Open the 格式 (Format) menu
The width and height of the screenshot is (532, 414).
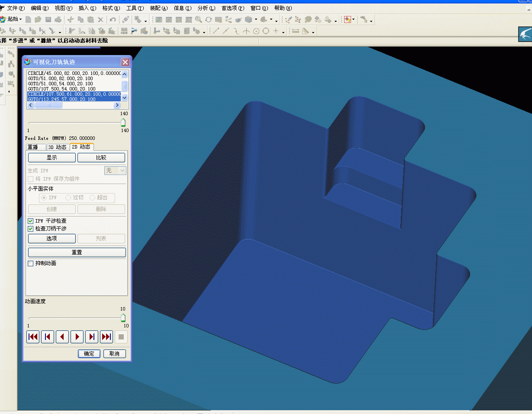tap(111, 8)
